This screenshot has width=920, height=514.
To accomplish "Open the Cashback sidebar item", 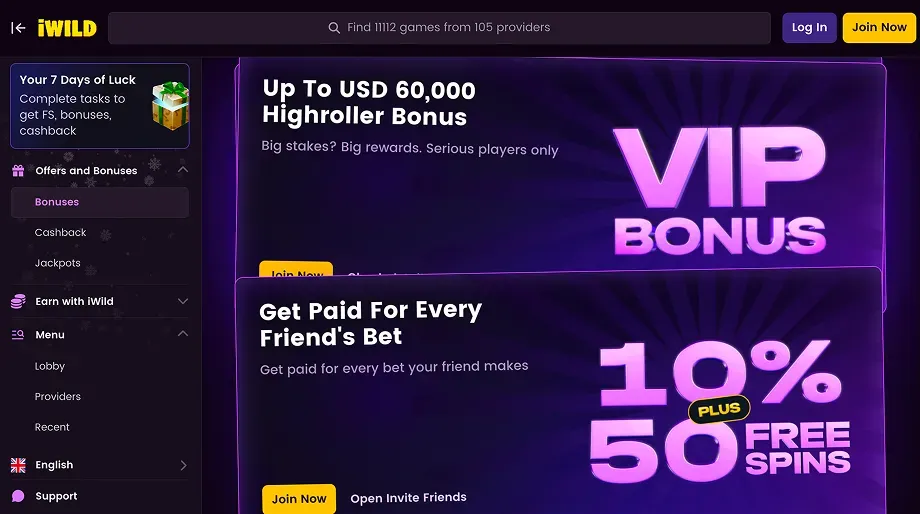I will pos(60,232).
